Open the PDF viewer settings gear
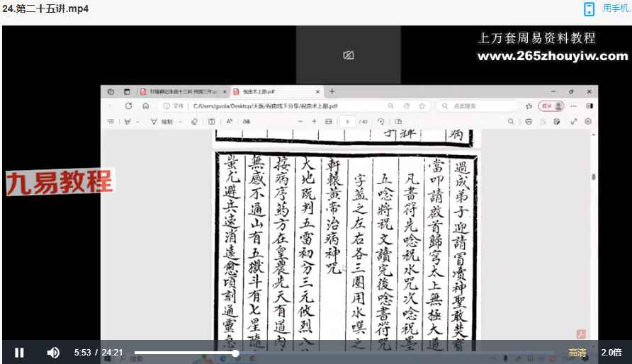The image size is (632, 364). tap(588, 122)
